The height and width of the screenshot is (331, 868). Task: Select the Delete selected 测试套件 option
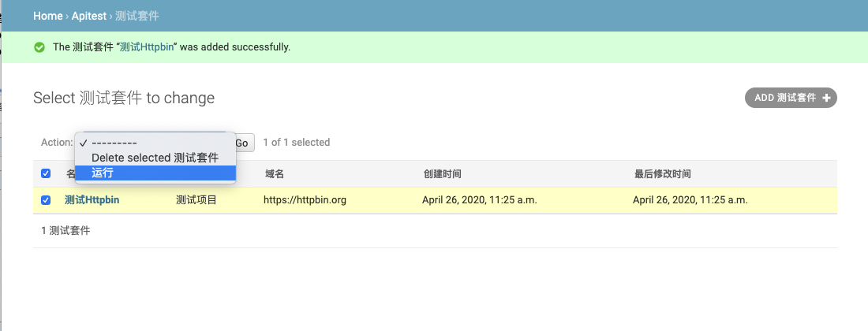click(x=155, y=158)
